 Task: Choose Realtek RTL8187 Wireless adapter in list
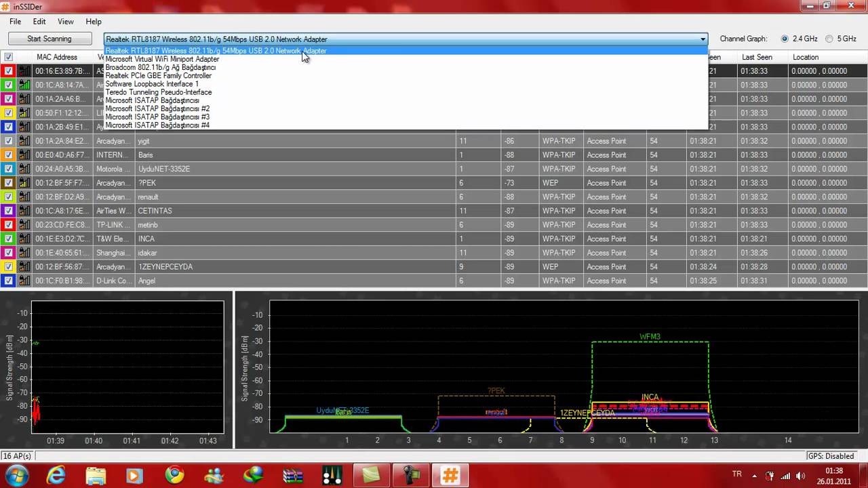click(x=406, y=51)
